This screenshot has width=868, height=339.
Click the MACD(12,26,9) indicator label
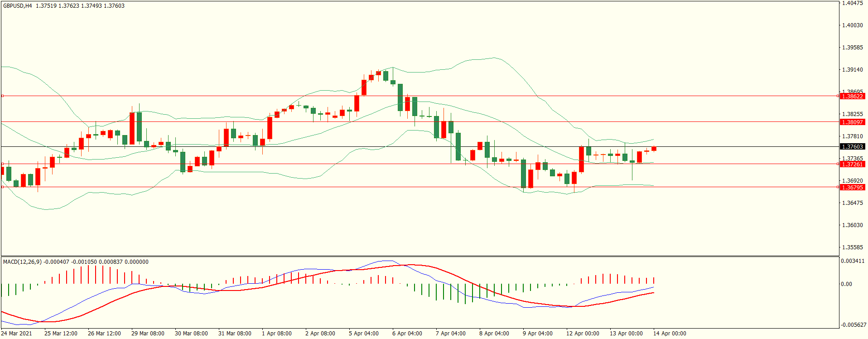point(22,262)
